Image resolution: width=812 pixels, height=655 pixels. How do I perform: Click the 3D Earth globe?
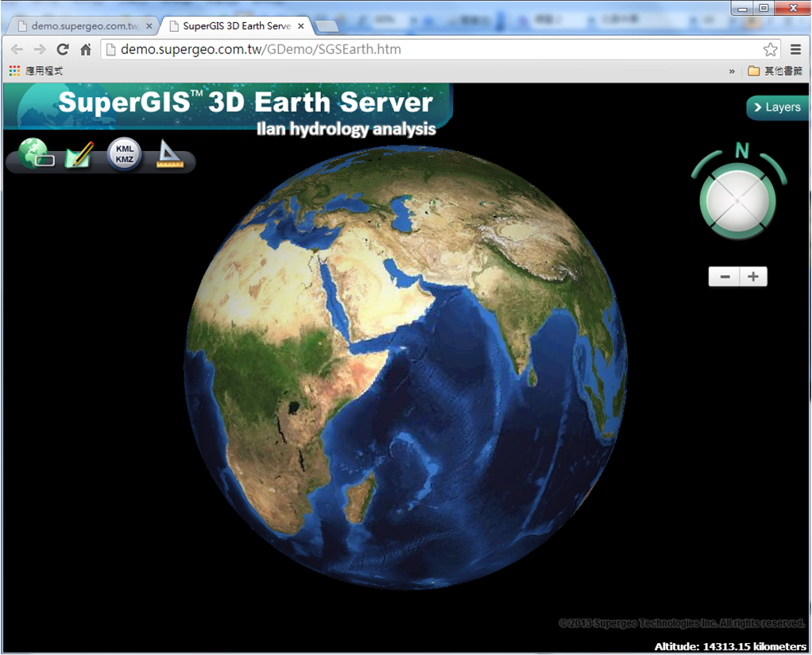pyautogui.click(x=405, y=367)
